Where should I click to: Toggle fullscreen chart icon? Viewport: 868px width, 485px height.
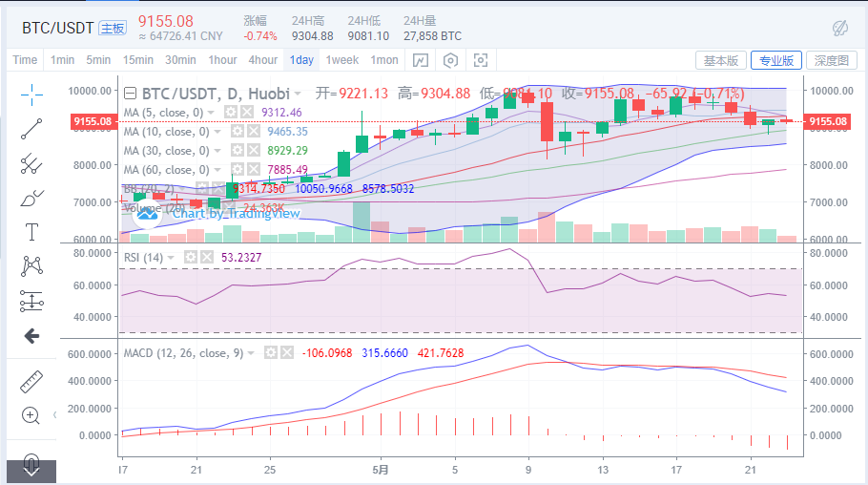click(x=481, y=60)
